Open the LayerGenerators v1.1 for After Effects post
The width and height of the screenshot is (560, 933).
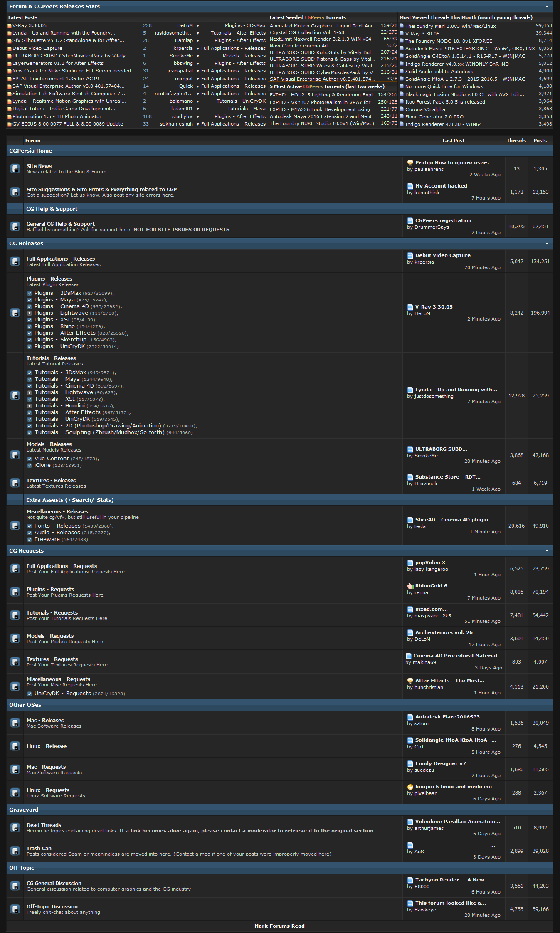58,63
